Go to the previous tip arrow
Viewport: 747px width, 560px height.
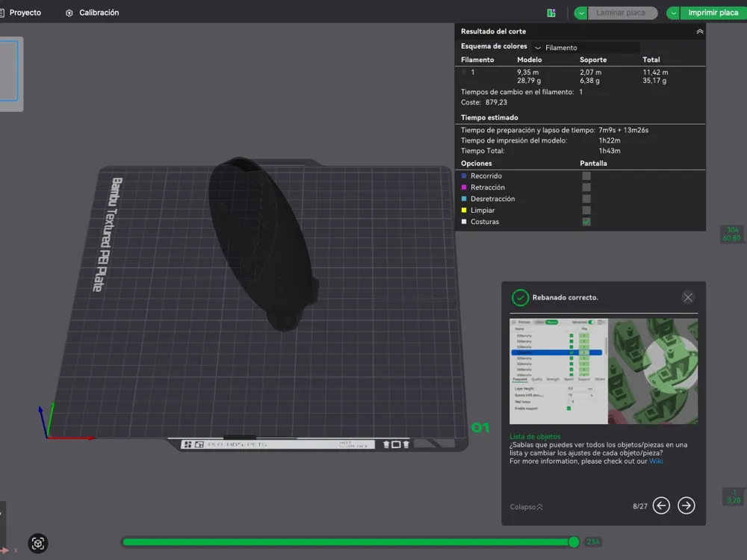661,505
